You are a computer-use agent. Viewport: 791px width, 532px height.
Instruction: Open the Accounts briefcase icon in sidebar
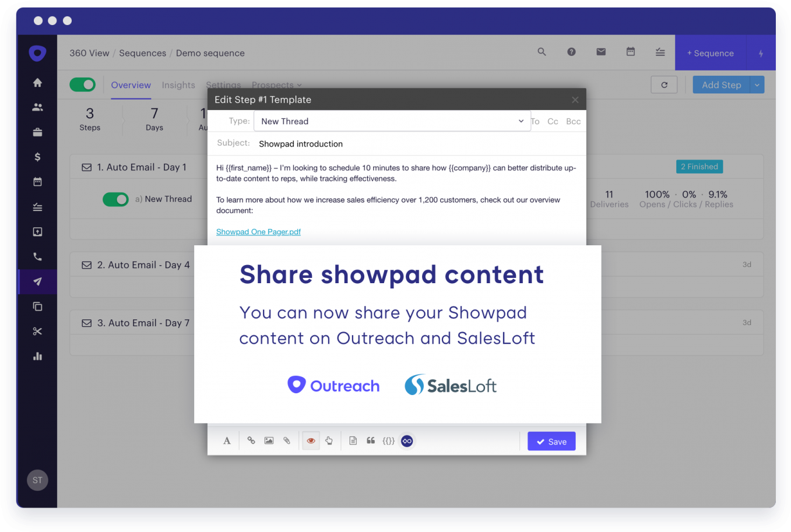coord(37,132)
